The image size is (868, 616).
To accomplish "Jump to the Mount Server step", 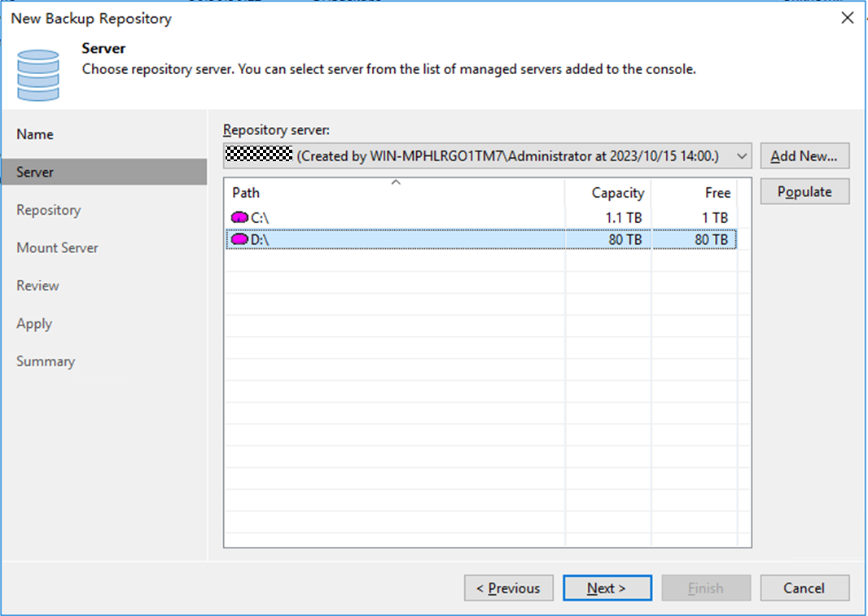I will coord(57,248).
